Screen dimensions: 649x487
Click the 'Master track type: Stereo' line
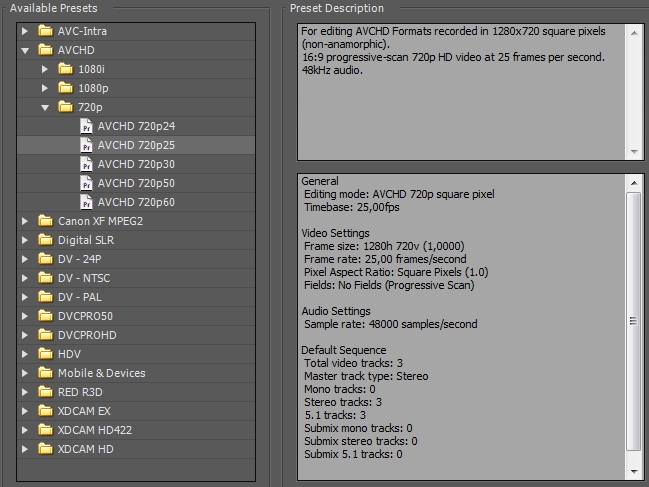(366, 376)
